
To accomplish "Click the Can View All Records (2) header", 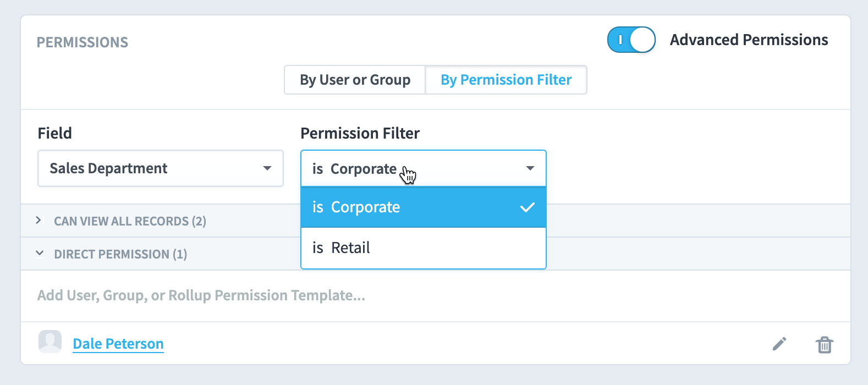I will click(x=130, y=221).
